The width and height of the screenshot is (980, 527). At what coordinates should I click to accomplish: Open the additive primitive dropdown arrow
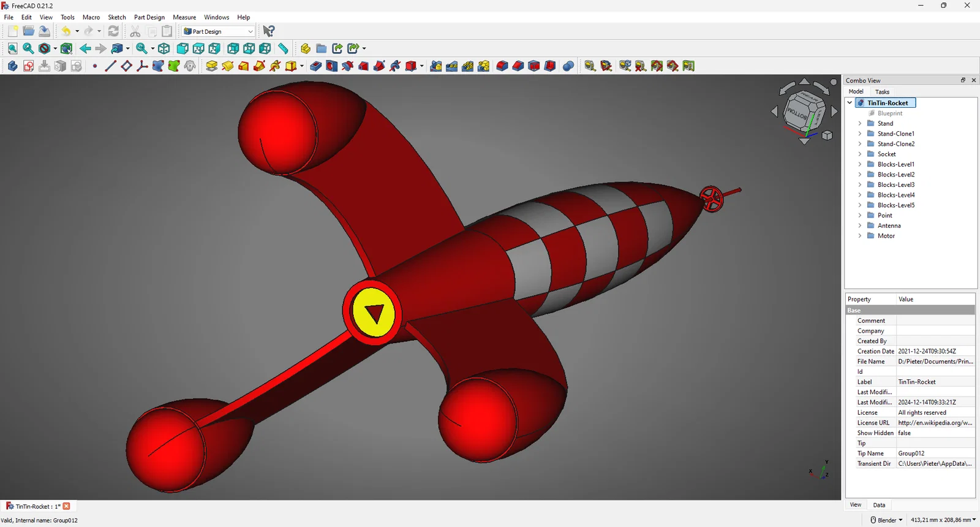point(302,66)
